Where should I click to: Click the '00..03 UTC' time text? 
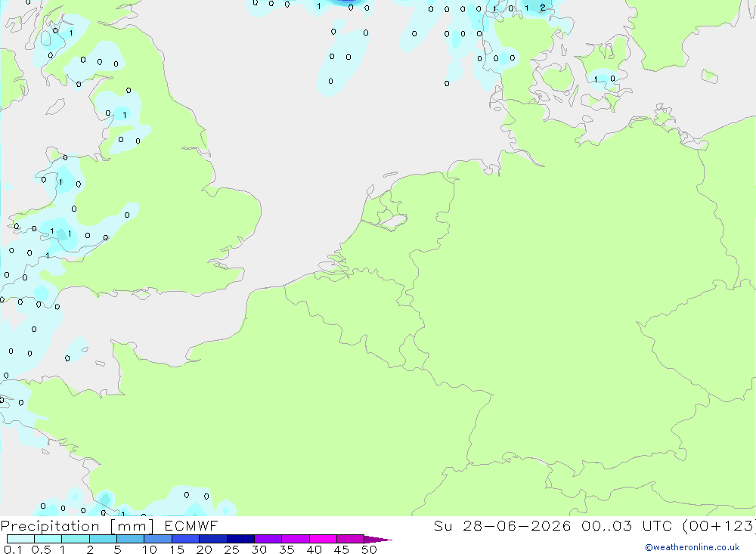(626, 525)
